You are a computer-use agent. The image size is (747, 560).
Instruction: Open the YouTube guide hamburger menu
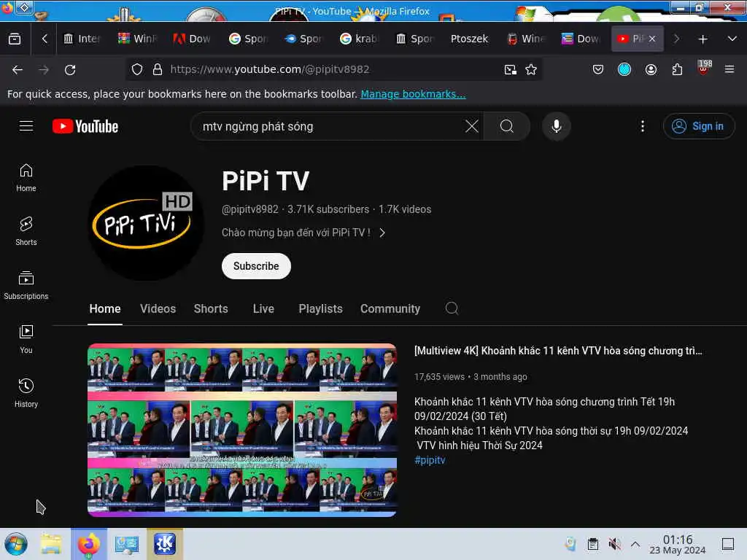tap(26, 125)
